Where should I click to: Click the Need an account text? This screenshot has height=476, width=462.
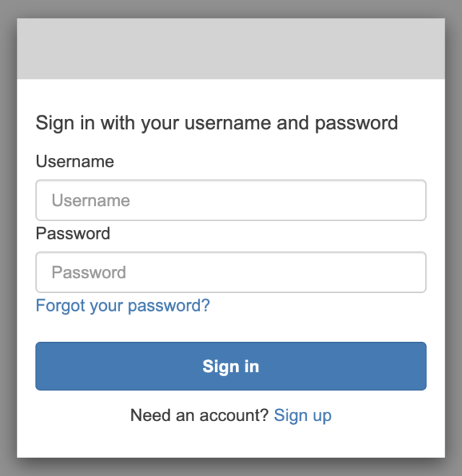(199, 415)
